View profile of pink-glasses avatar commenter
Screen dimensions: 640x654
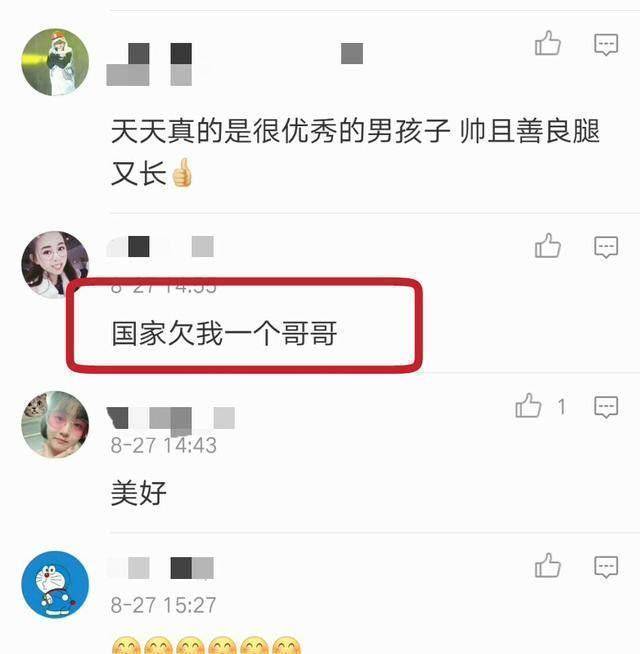[x=55, y=425]
